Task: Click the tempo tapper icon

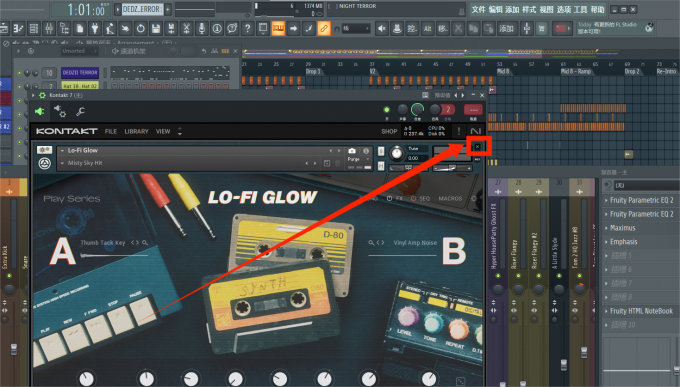Action: 110,29
